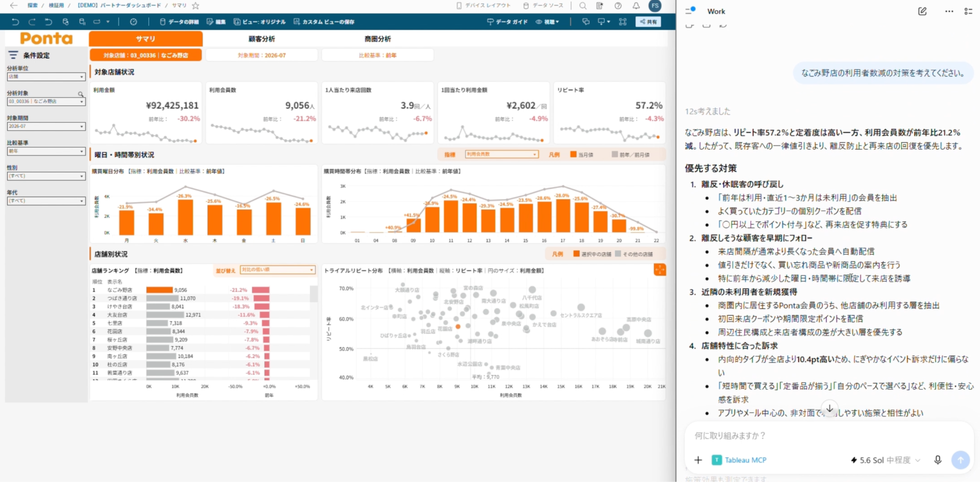This screenshot has width=980, height=482.
Task: Open the 性別 filter dropdown
Action: click(x=46, y=176)
